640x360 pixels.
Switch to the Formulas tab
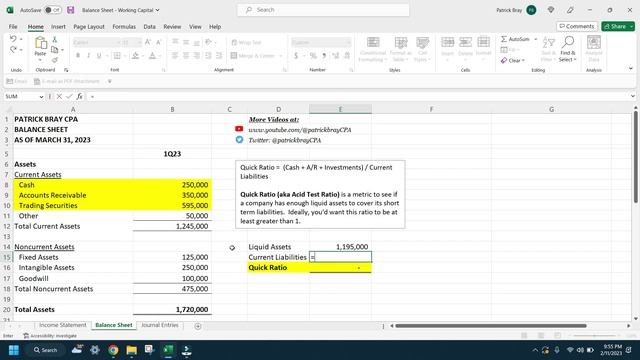point(124,27)
